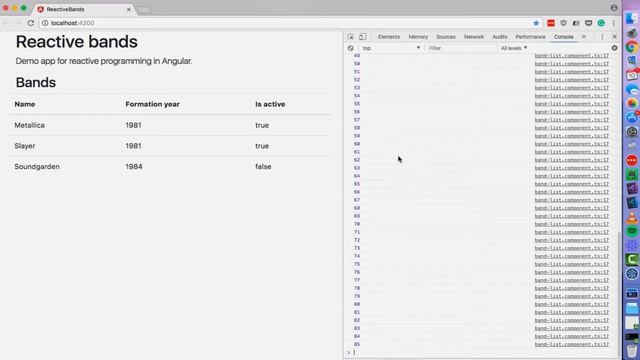The width and height of the screenshot is (640, 360).
Task: Click the 'Formation year' column header
Action: pos(152,104)
